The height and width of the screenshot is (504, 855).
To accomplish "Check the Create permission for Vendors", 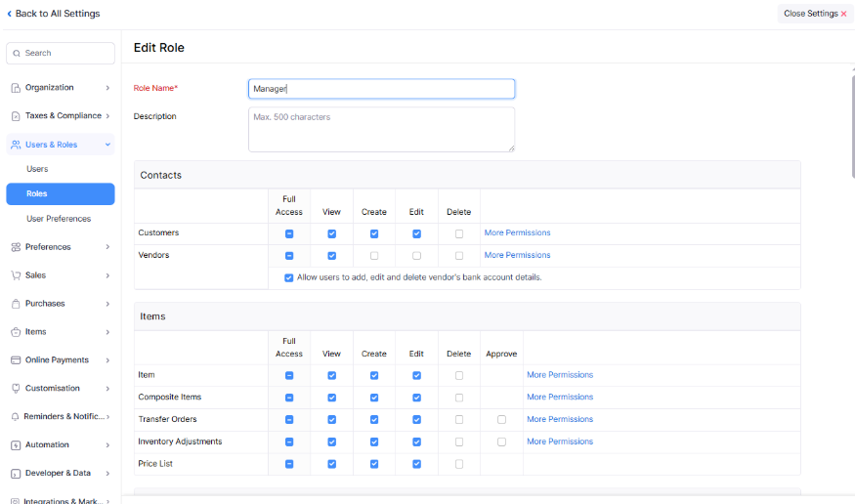I will coord(374,256).
